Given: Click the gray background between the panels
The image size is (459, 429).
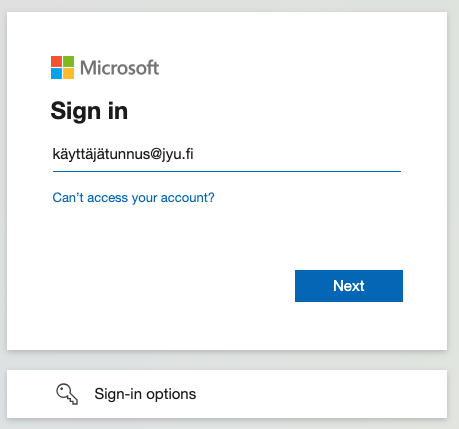Looking at the screenshot, I should (227, 360).
